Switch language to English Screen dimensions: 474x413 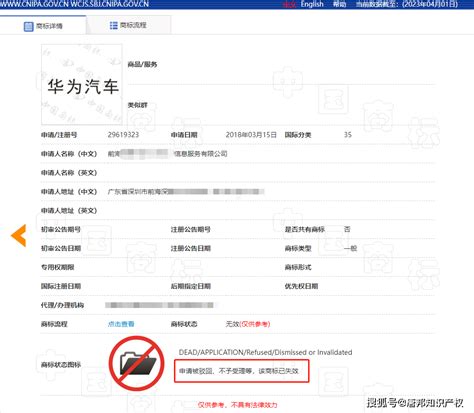312,4
